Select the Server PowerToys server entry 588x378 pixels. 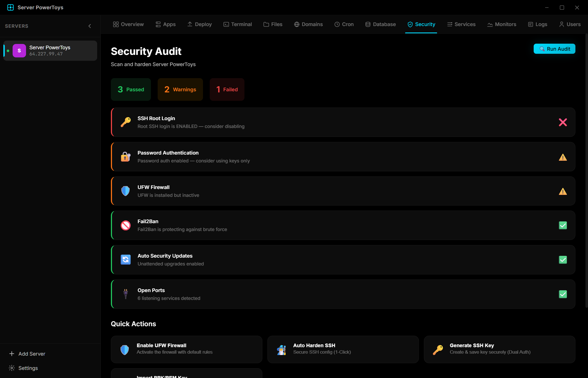click(x=50, y=50)
